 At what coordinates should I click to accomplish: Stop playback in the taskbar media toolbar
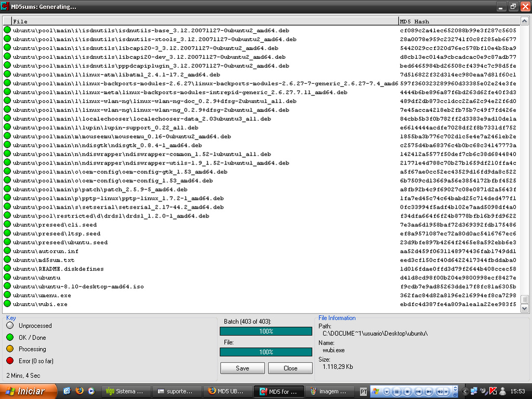pyautogui.click(x=408, y=392)
